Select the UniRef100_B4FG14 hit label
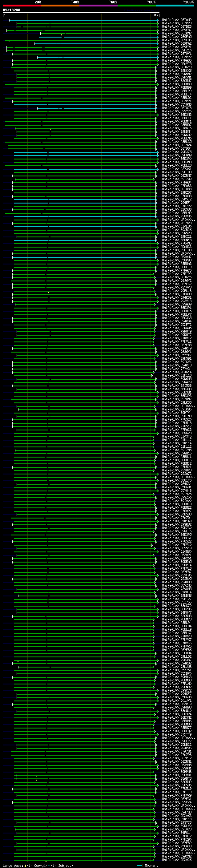This screenshot has height=868, width=197. click(177, 833)
